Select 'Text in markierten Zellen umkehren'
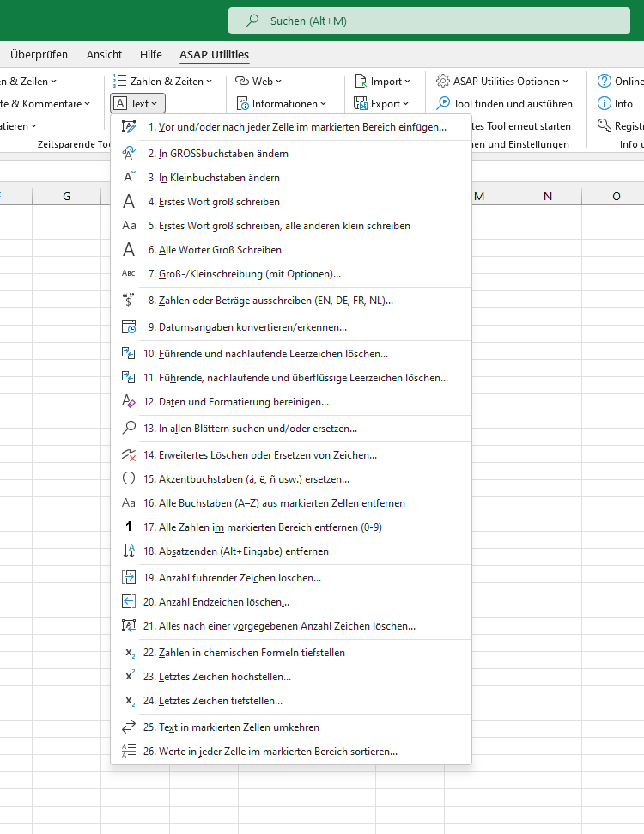 point(291,727)
